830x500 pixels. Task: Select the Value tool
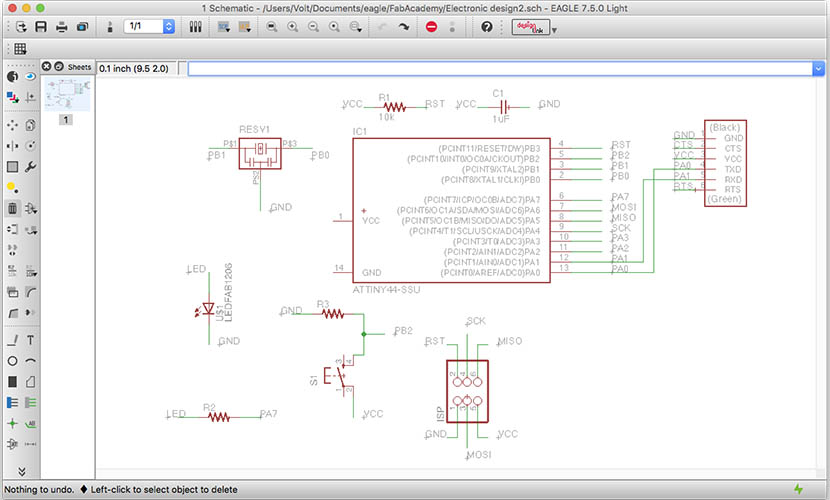tap(30, 271)
